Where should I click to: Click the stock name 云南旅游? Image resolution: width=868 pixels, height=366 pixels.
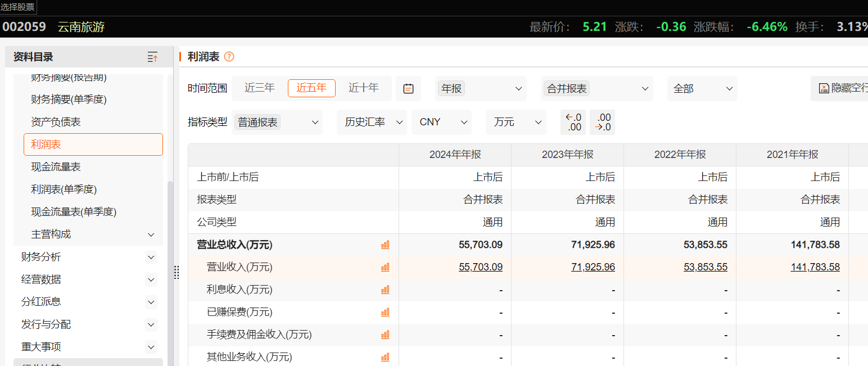click(x=81, y=26)
